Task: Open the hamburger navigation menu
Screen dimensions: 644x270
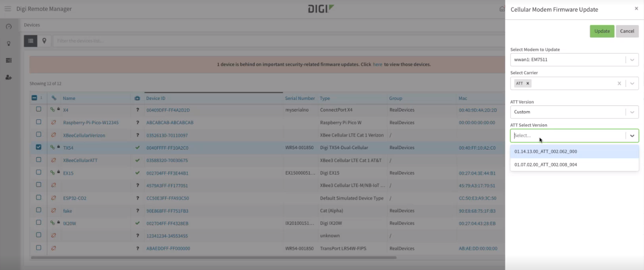Action: 7,9
